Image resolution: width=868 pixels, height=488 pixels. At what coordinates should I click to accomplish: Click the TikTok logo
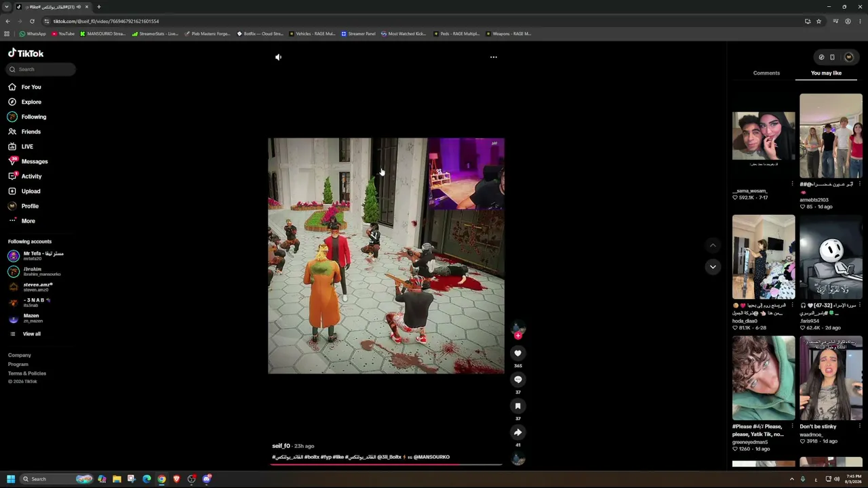coord(26,53)
